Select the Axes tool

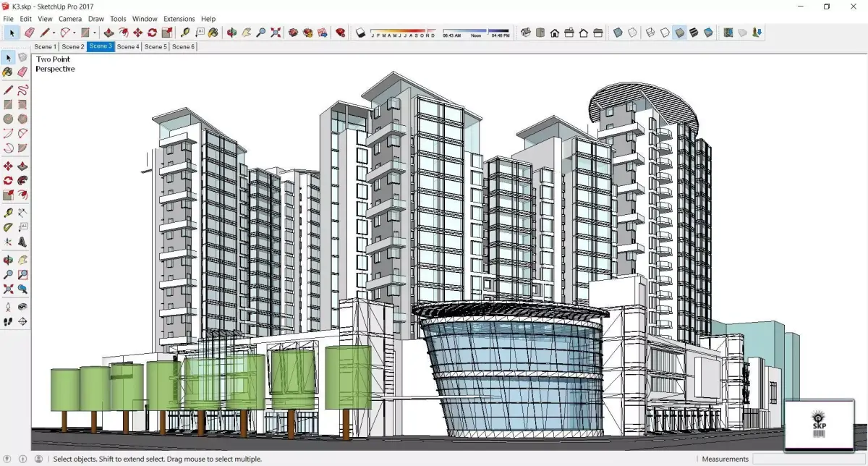coord(8,241)
